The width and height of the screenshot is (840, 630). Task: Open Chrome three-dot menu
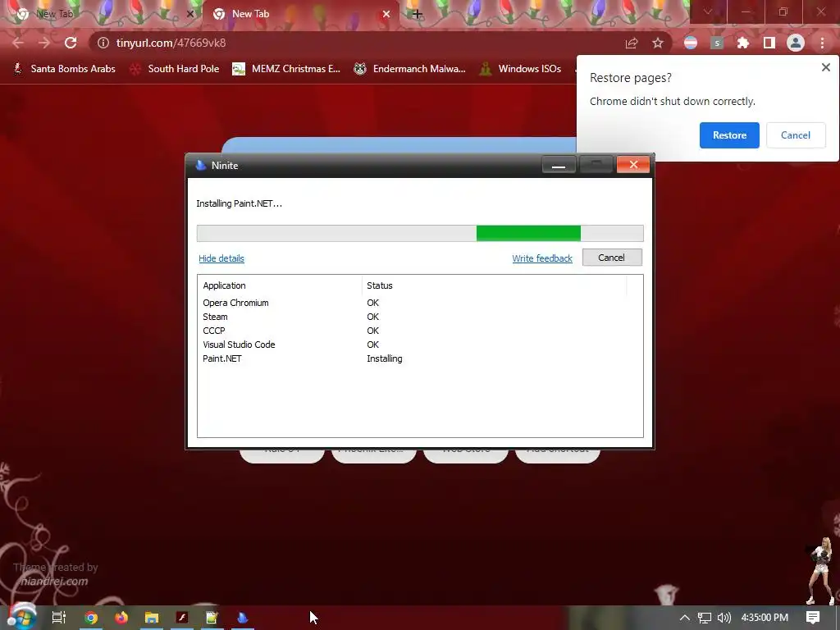pos(822,43)
